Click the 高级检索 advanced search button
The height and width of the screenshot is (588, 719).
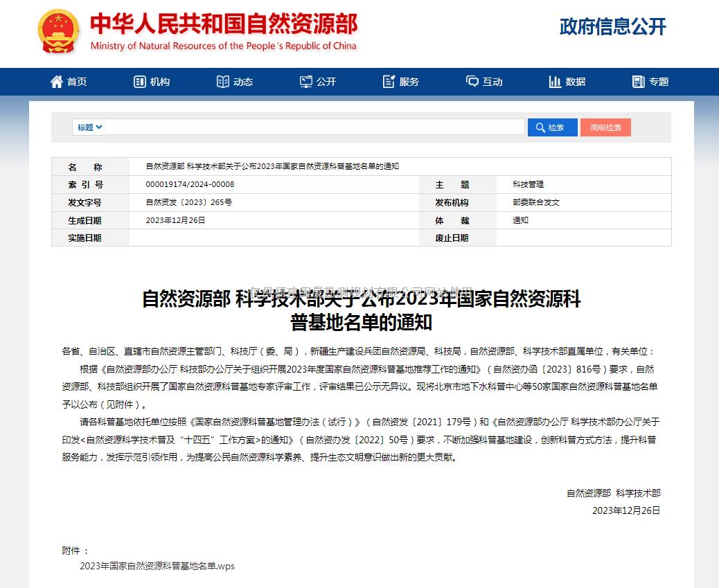point(605,127)
